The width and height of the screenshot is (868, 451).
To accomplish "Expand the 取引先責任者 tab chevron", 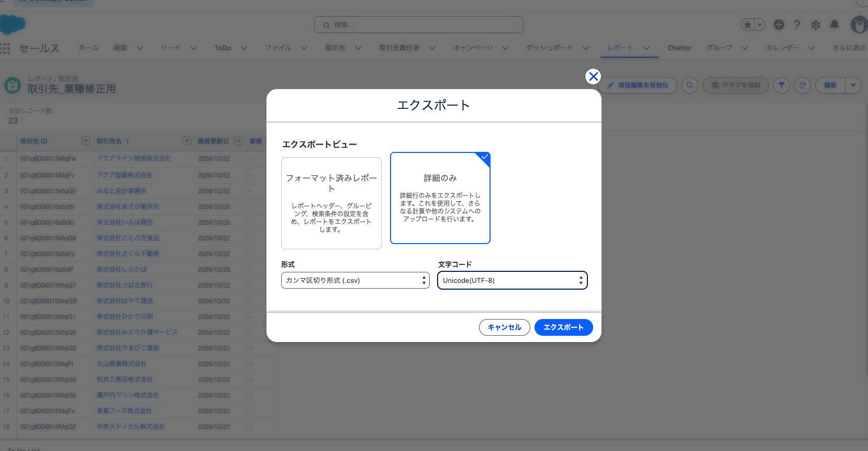I will point(432,48).
